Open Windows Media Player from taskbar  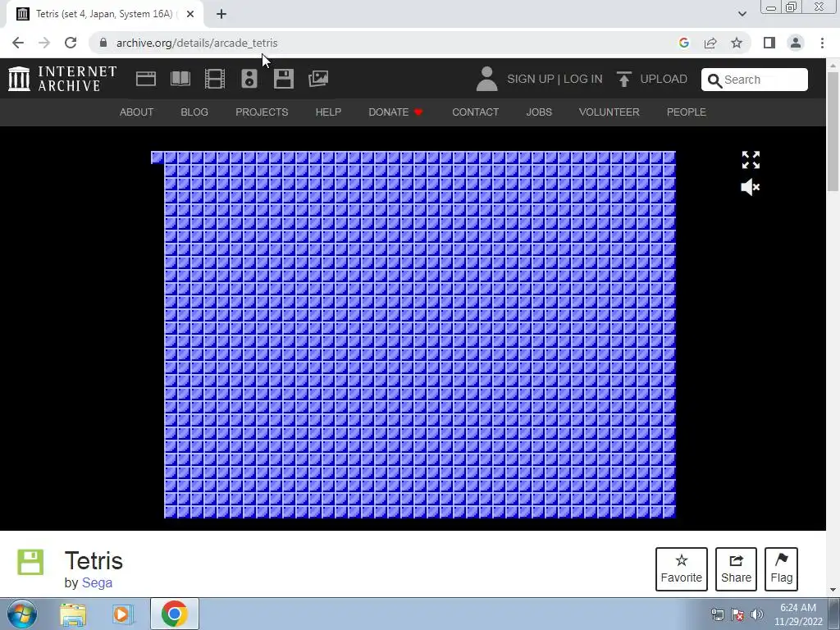[x=122, y=614]
